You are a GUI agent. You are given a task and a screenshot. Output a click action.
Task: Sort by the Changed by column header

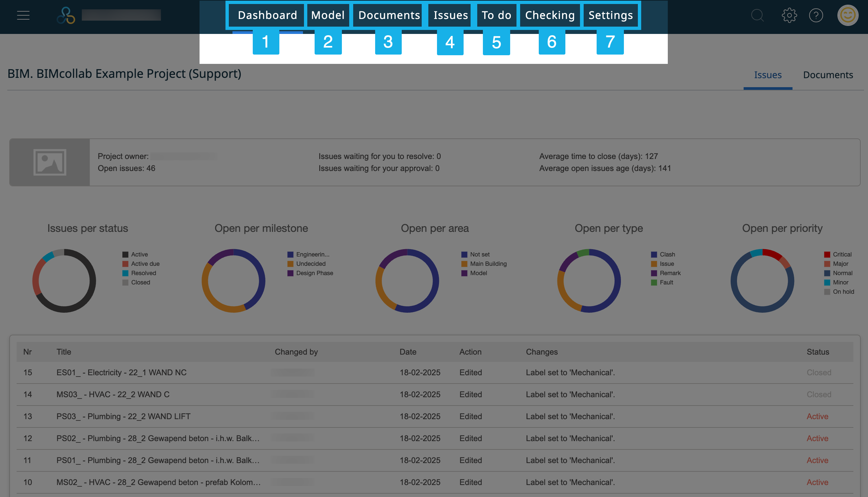[296, 352]
